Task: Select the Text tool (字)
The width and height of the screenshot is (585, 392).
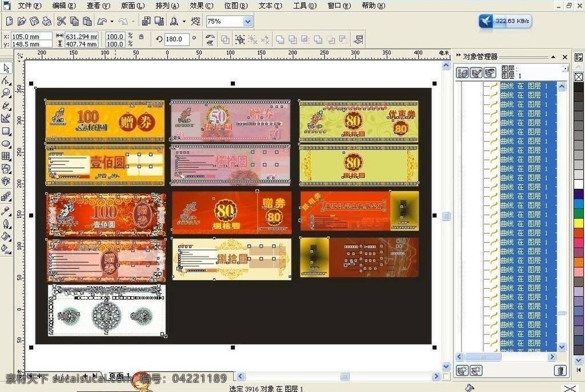Action: 6,182
